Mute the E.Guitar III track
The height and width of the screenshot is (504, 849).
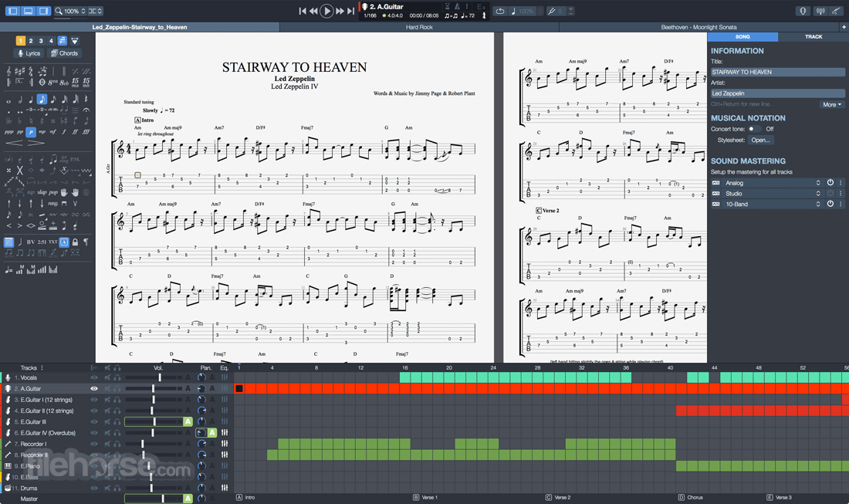tap(107, 421)
